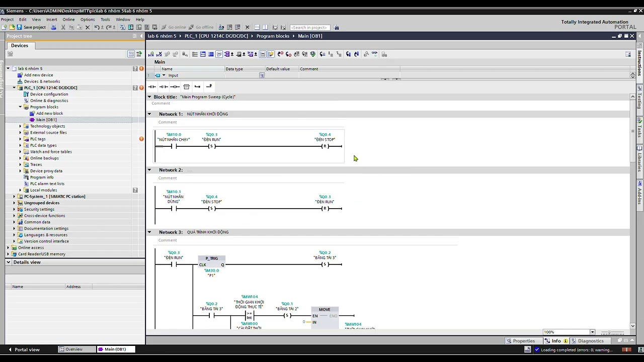This screenshot has width=644, height=362.
Task: Click the Save project toolbar button
Action: tap(31, 27)
